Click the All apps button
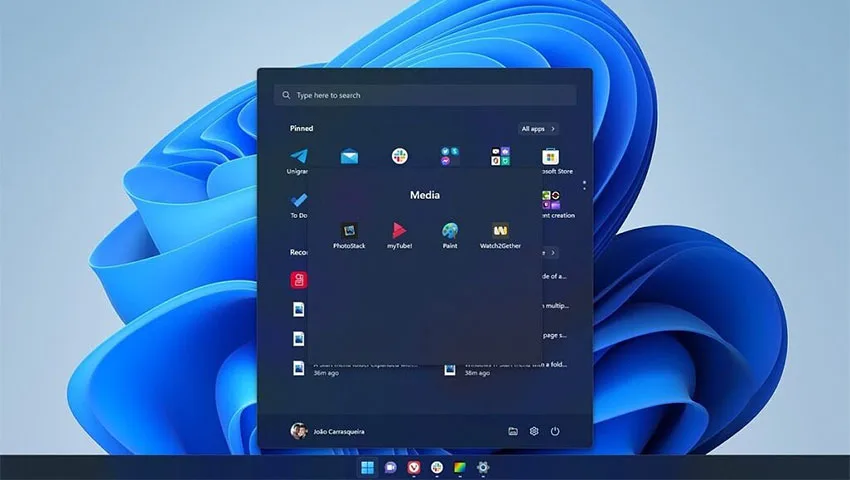The height and width of the screenshot is (480, 850). 538,129
